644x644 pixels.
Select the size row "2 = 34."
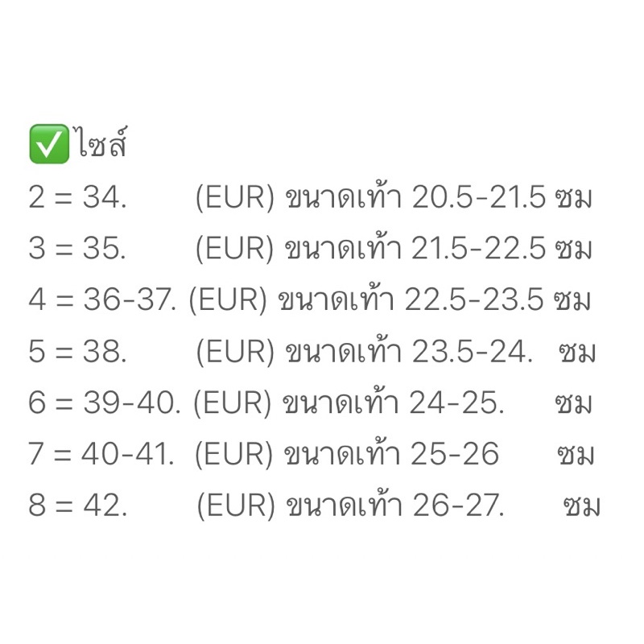77,198
